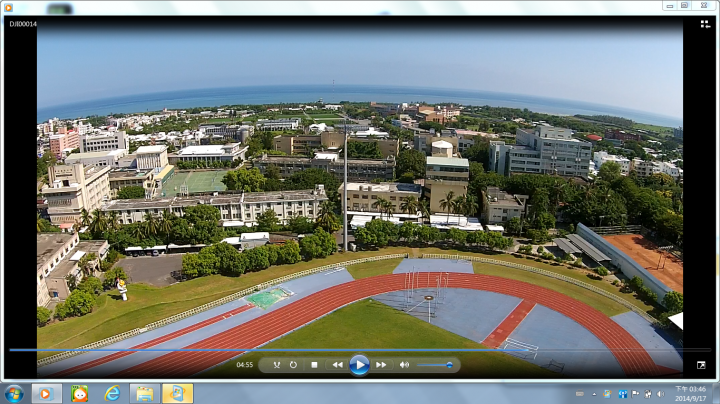Skip forward to the next item
This screenshot has width=720, height=404.
(x=381, y=365)
